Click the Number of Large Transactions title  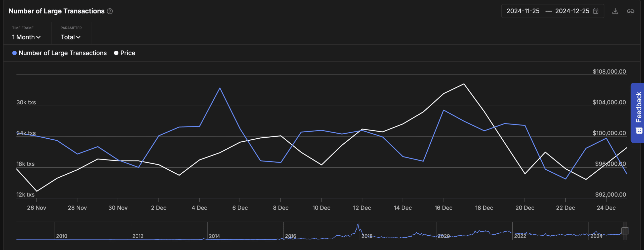pyautogui.click(x=57, y=11)
